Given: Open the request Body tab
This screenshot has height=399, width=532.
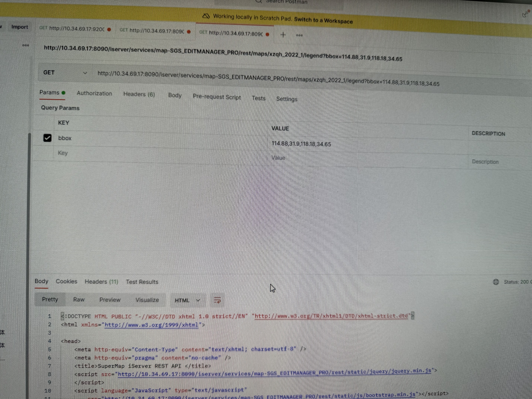Looking at the screenshot, I should (x=175, y=95).
